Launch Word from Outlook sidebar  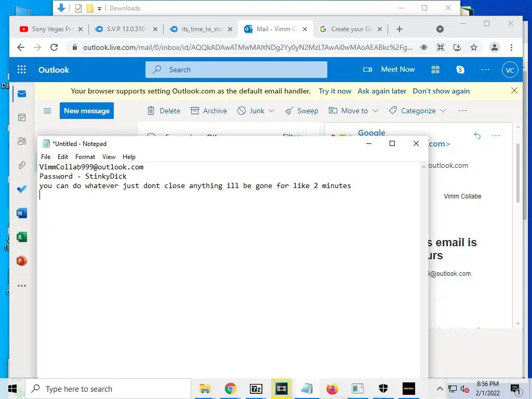pyautogui.click(x=22, y=213)
